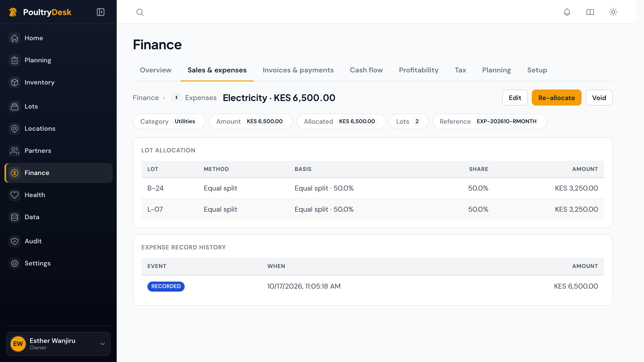Click the Category Utilities chip
This screenshot has width=644, height=362.
169,121
